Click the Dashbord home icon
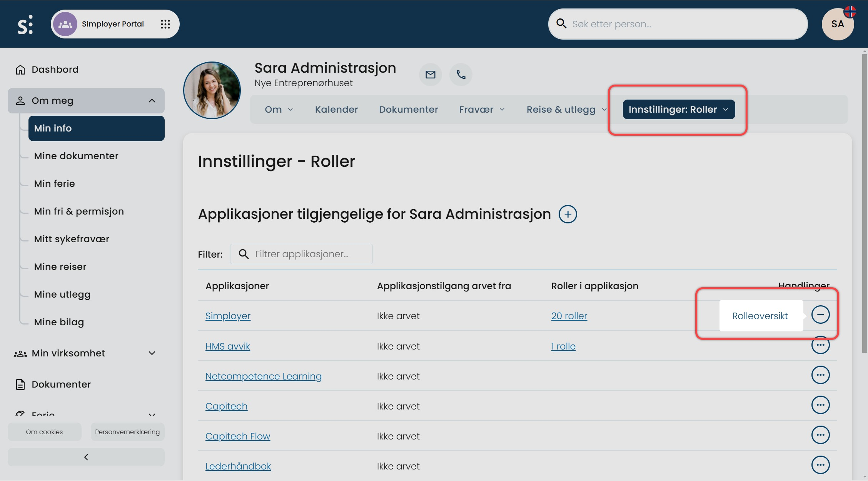Screen dimensions: 868x481 [20, 70]
